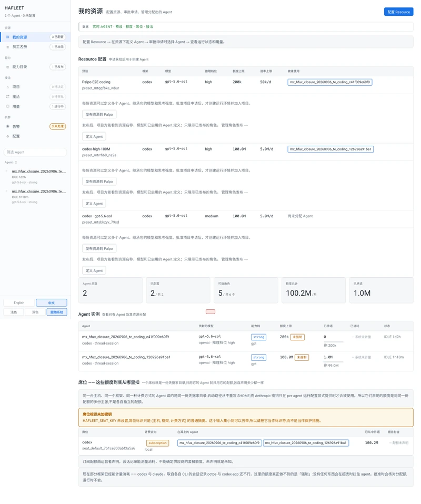Click c41f009e60f9 agent chip in 席位 table
The image size is (421, 504).
tap(219, 443)
